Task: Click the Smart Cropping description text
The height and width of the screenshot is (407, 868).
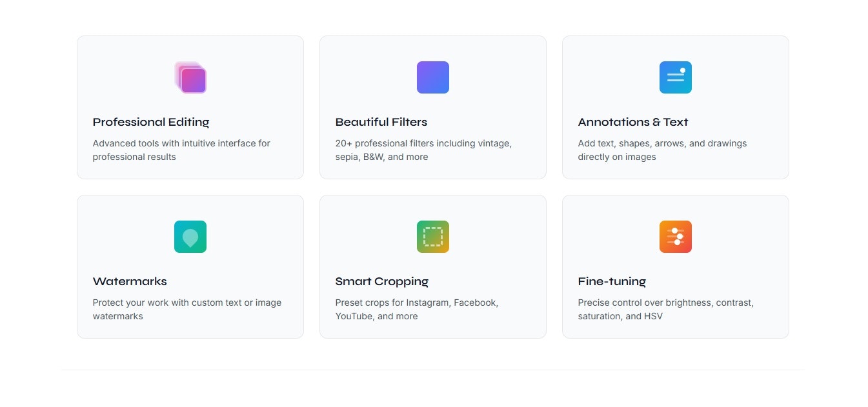Action: (x=416, y=309)
